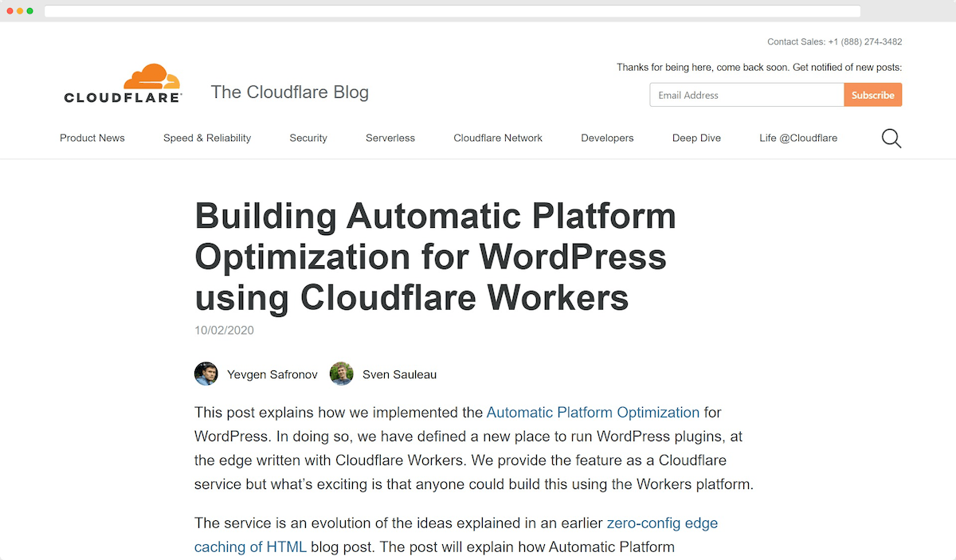
Task: Open the Product News menu
Action: click(92, 138)
